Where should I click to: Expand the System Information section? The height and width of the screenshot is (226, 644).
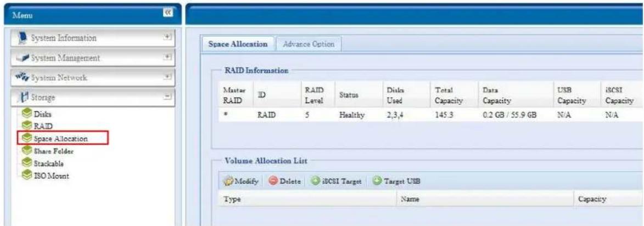click(x=167, y=38)
